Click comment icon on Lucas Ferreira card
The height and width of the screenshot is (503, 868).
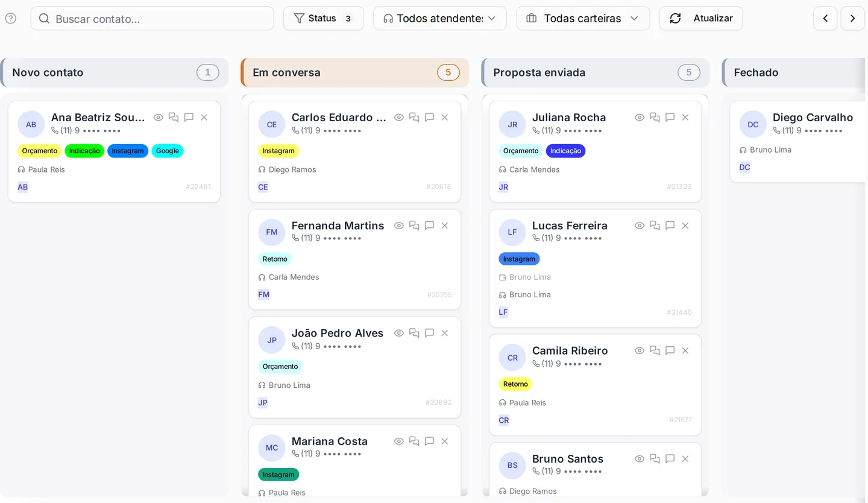(670, 226)
